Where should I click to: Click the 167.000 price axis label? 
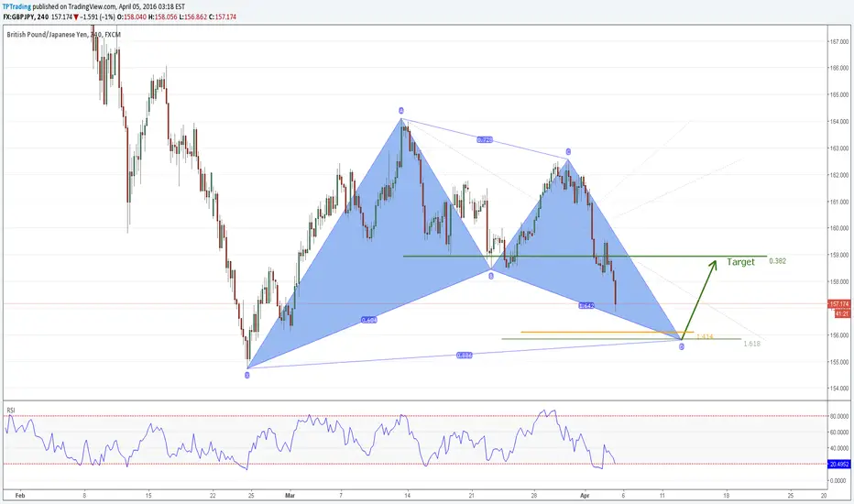[x=839, y=41]
